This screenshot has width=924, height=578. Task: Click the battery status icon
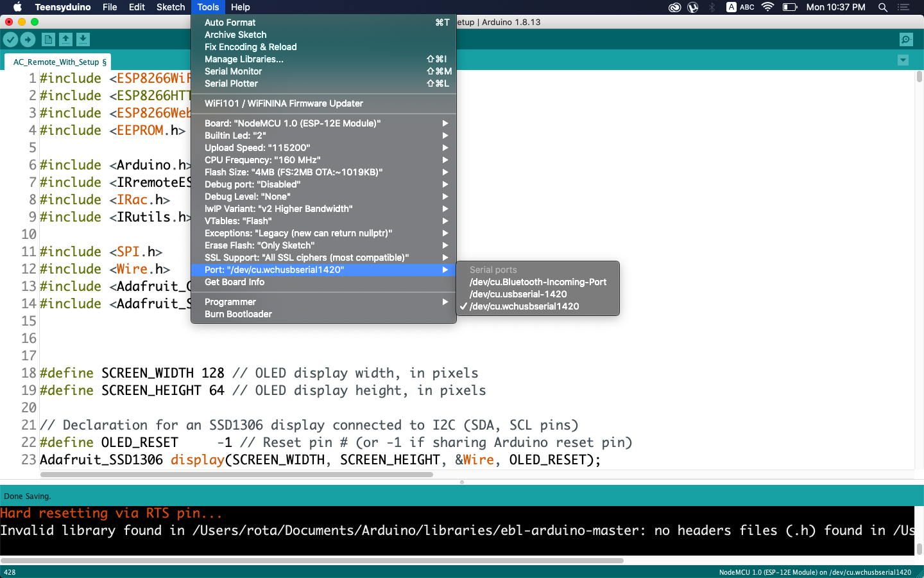(790, 7)
